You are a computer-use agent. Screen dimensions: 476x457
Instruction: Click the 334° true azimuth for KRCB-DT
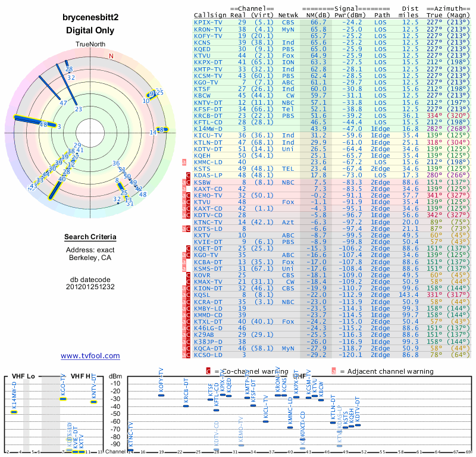click(434, 115)
